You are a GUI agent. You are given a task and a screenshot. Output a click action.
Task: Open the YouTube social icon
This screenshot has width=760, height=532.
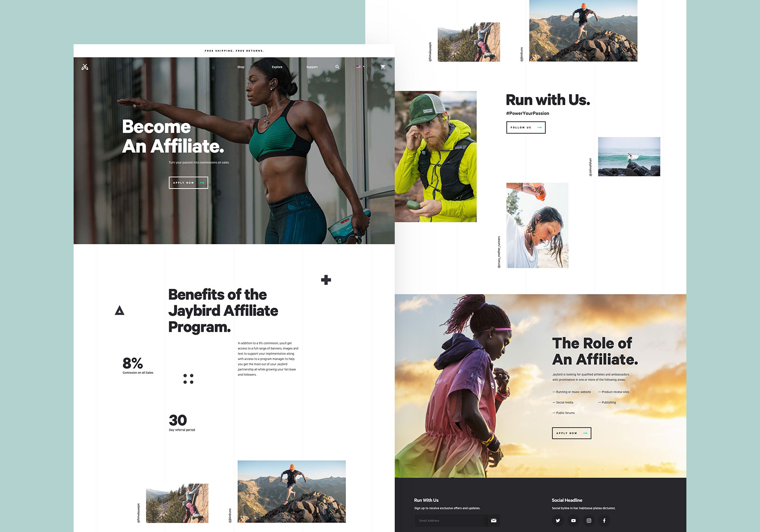(573, 521)
